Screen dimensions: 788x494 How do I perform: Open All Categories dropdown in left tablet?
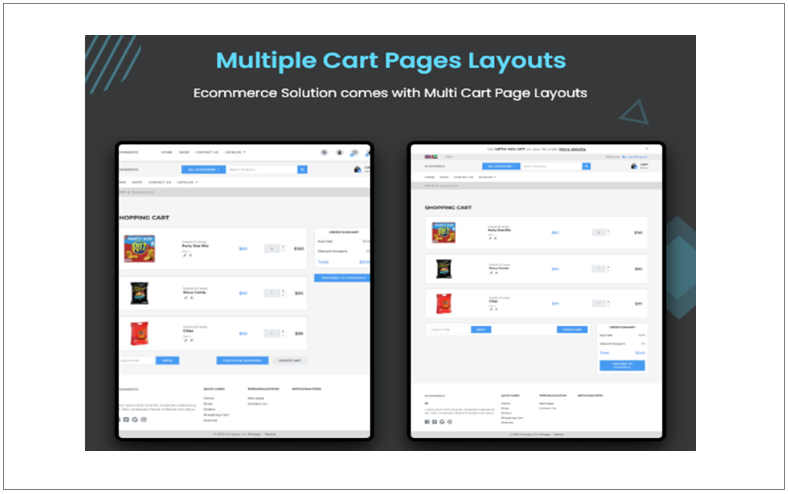203,170
